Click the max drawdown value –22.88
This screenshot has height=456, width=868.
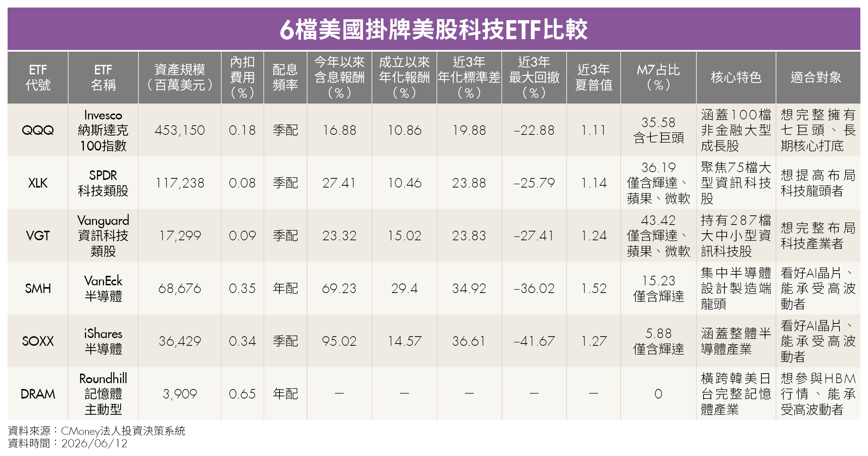[534, 130]
